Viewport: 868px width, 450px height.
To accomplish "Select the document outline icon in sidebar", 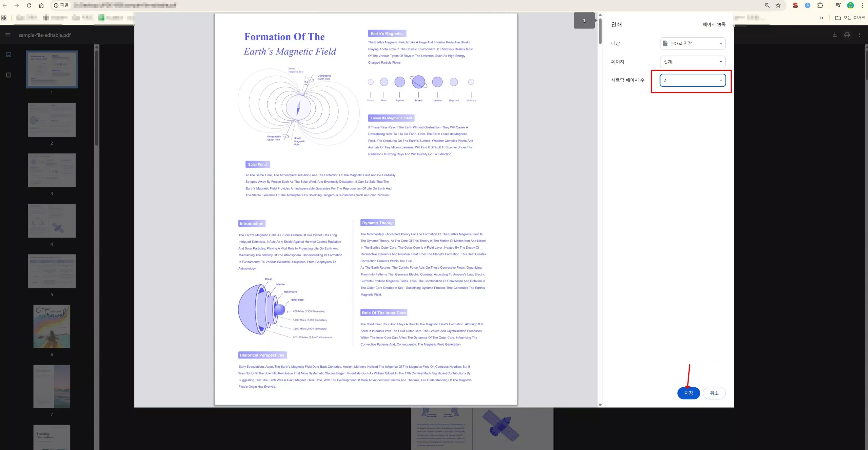I will [x=8, y=75].
